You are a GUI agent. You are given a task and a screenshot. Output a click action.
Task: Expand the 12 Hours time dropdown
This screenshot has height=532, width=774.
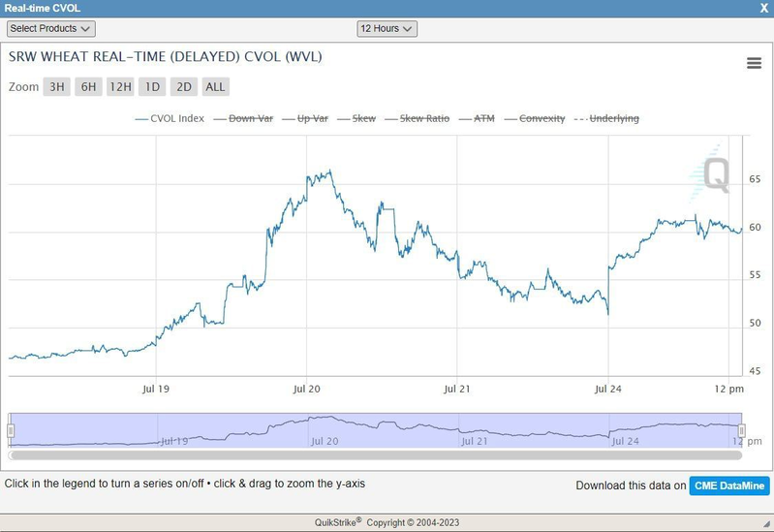[x=387, y=29]
